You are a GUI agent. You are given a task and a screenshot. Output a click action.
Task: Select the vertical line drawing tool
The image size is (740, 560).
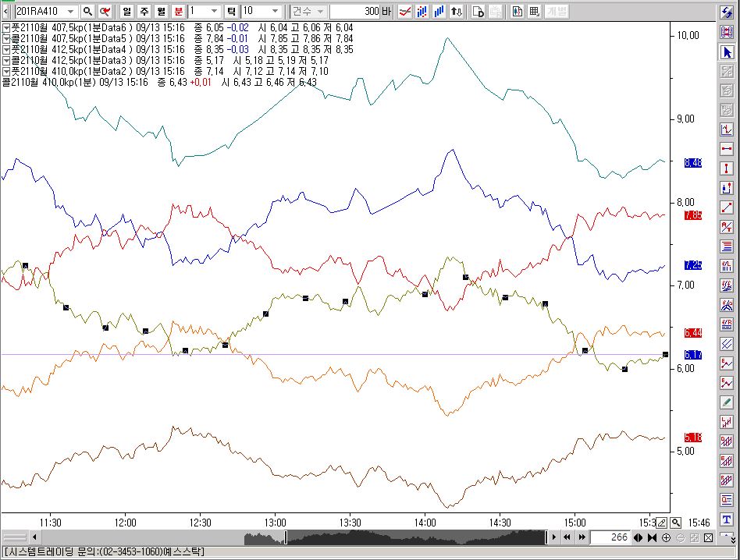pos(728,168)
